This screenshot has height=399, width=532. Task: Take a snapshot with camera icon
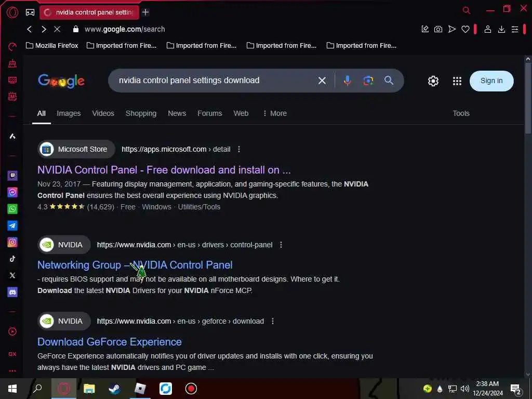pyautogui.click(x=438, y=29)
